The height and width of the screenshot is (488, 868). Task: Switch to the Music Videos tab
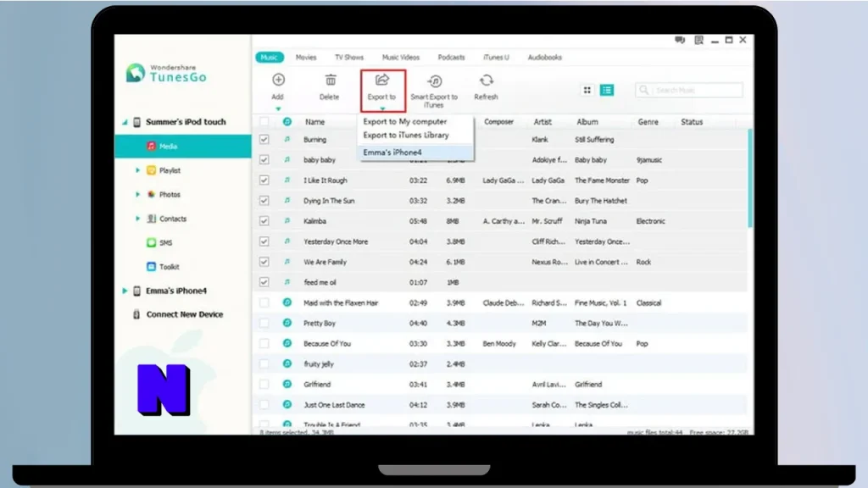click(401, 57)
